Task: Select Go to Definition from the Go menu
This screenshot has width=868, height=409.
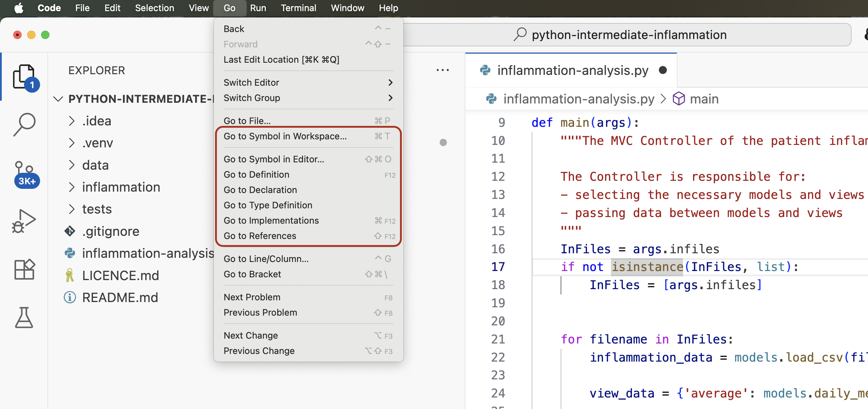Action: coord(256,174)
